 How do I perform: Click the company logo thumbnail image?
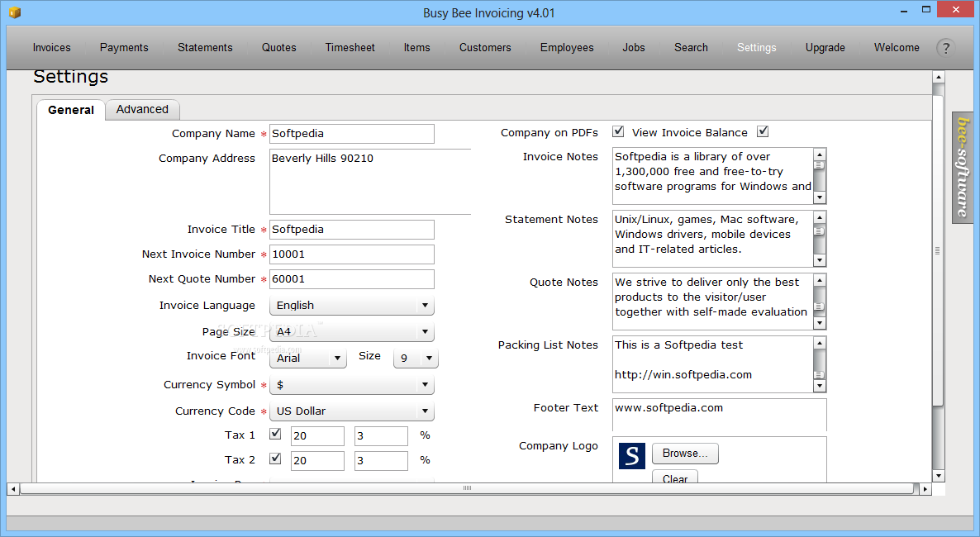point(632,456)
